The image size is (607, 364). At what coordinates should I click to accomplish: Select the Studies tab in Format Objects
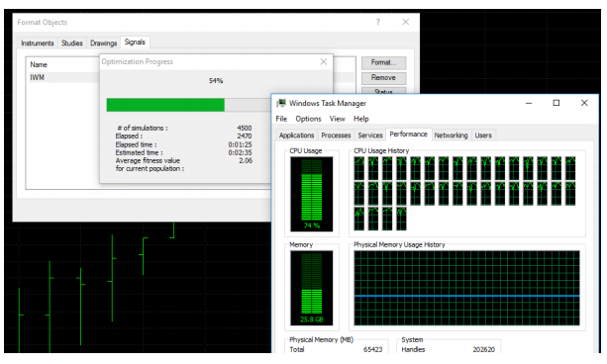[x=72, y=43]
